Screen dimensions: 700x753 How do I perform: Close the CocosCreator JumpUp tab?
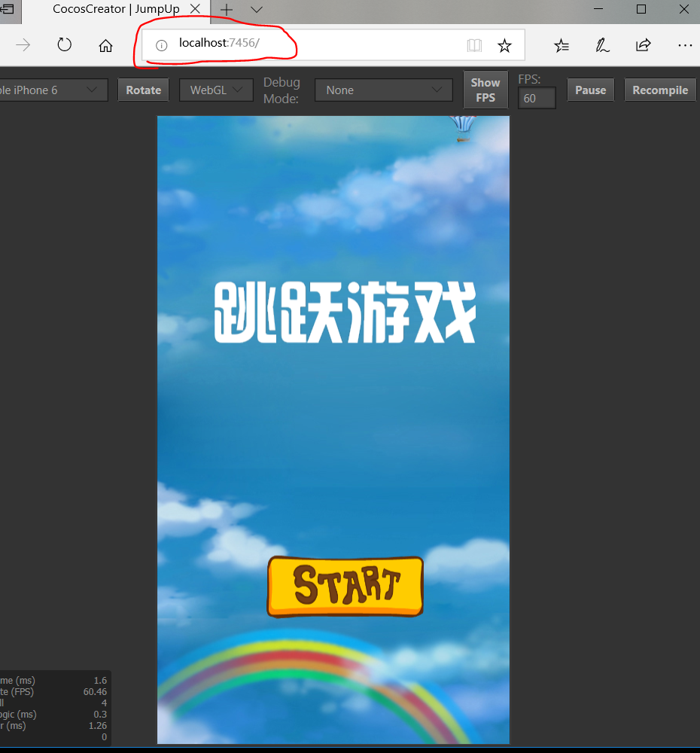195,8
